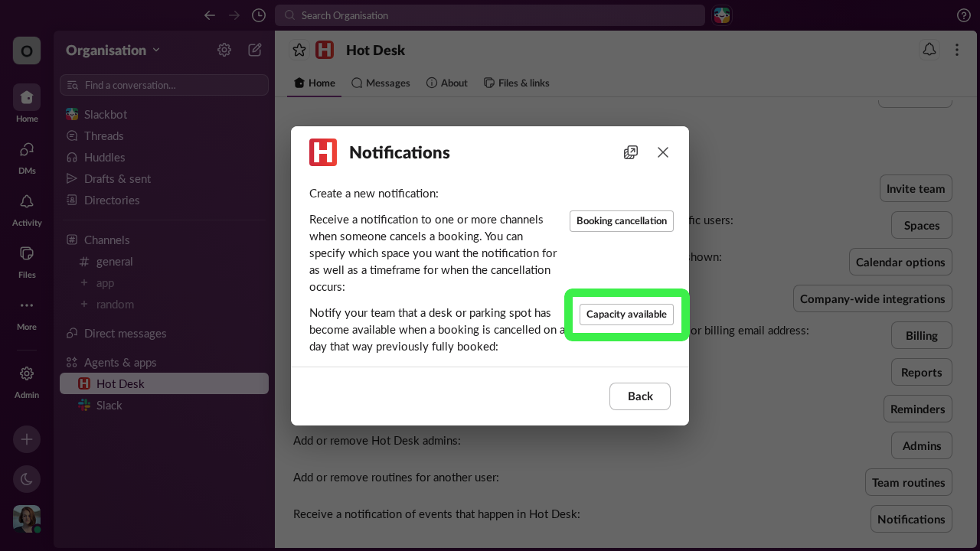Click the Reminders button
The height and width of the screenshot is (551, 980).
coord(918,409)
